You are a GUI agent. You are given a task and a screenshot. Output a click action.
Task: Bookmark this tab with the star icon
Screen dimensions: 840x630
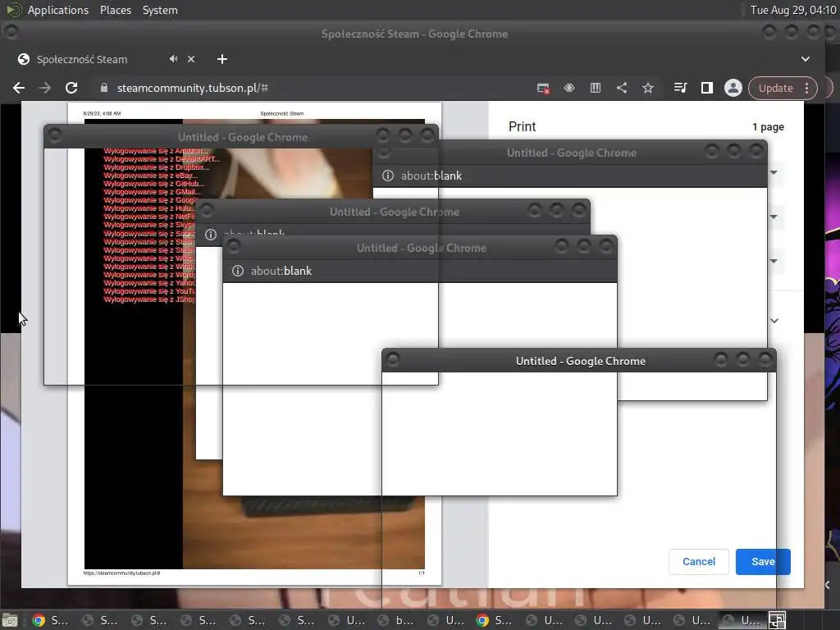pos(648,88)
